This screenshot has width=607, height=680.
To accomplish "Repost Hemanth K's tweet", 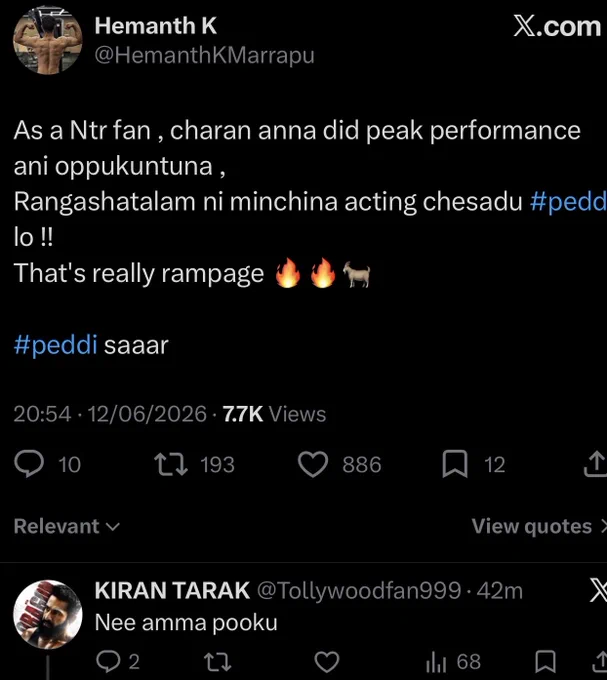I will [172, 464].
